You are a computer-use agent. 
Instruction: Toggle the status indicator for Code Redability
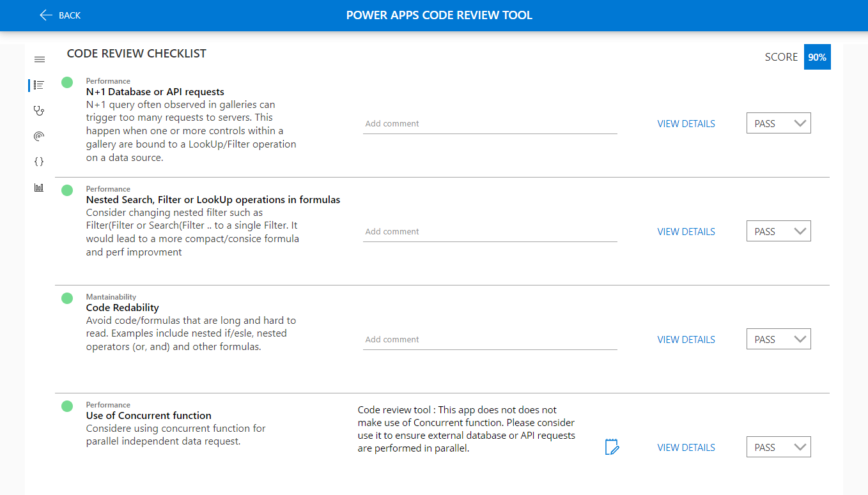[x=67, y=298]
